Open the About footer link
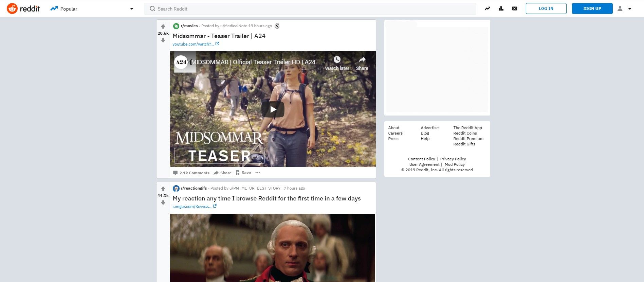 394,128
